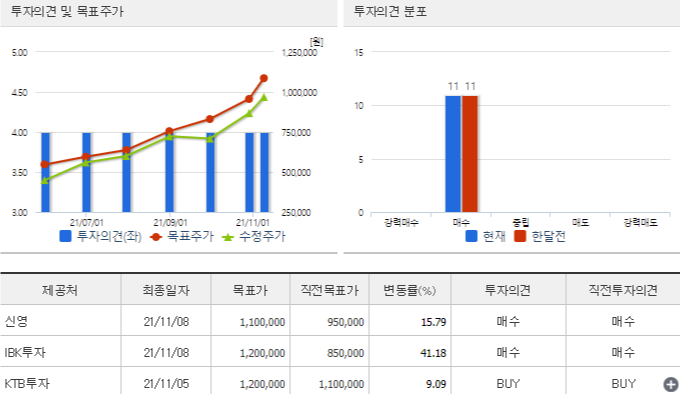Click 직전투자의견 column header
The image size is (680, 394).
coord(623,290)
